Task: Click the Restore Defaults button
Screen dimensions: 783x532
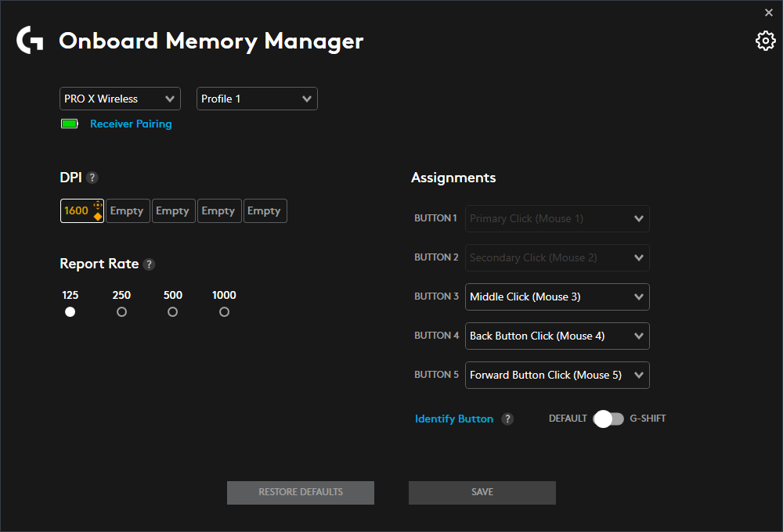Action: pos(301,492)
